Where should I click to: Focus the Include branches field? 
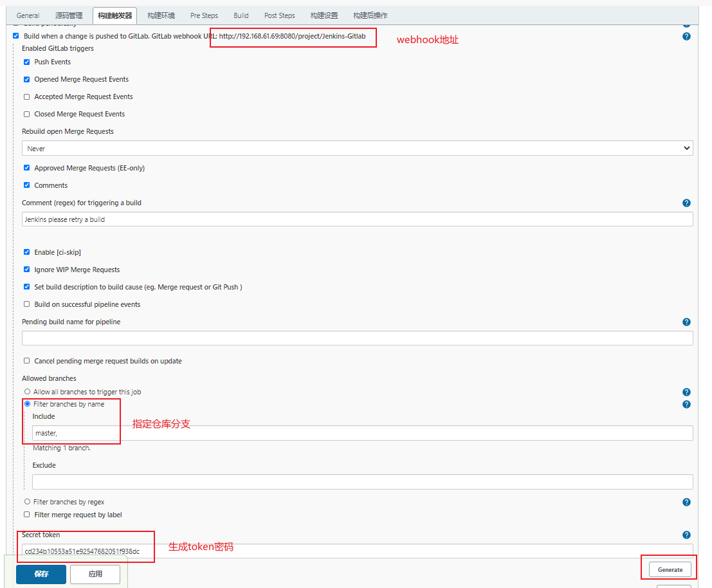(362, 433)
